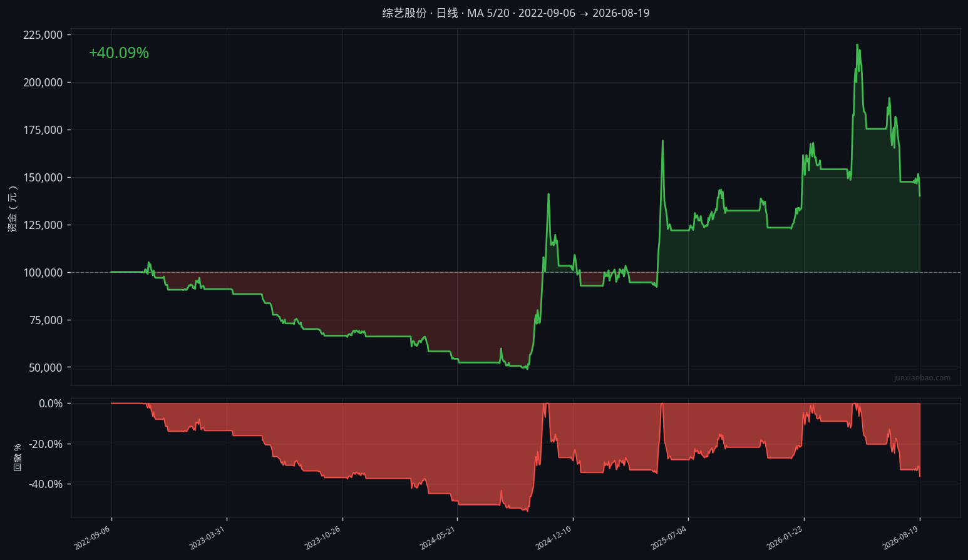Click the 2023-03-31 x-axis date label
Screen dimensions: 968x560
[208, 537]
